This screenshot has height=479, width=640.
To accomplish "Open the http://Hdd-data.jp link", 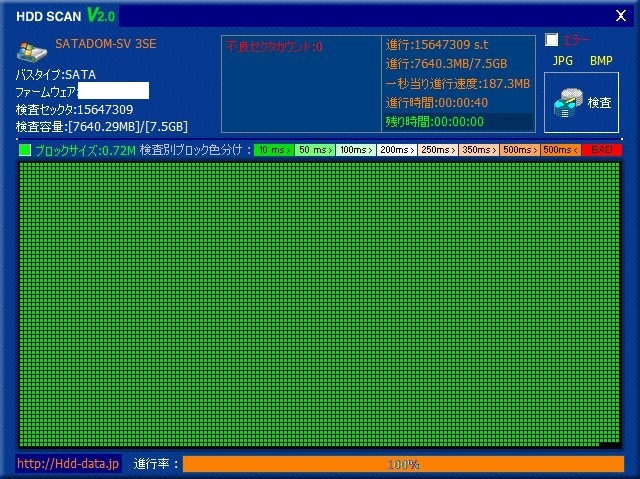I will 68,463.
